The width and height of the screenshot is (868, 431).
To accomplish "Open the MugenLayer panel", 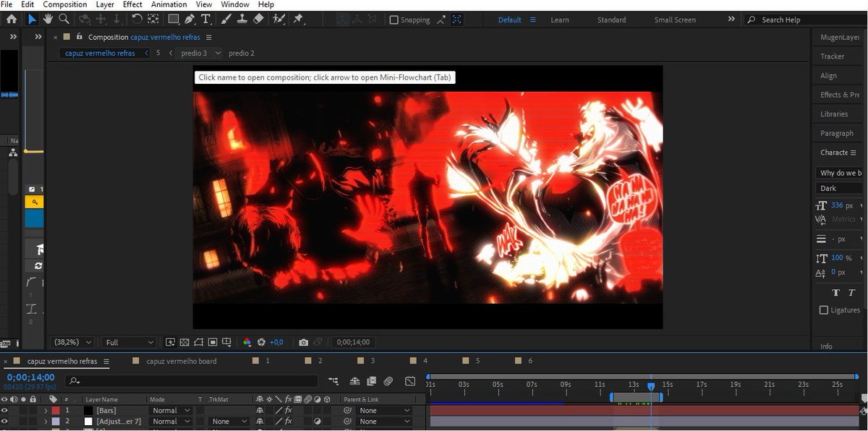I will [840, 37].
